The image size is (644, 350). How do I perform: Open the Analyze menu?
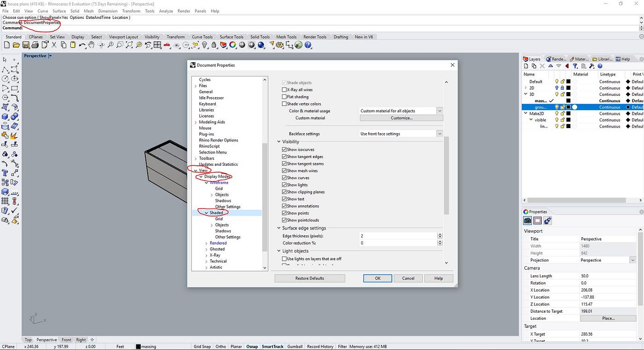(x=166, y=11)
